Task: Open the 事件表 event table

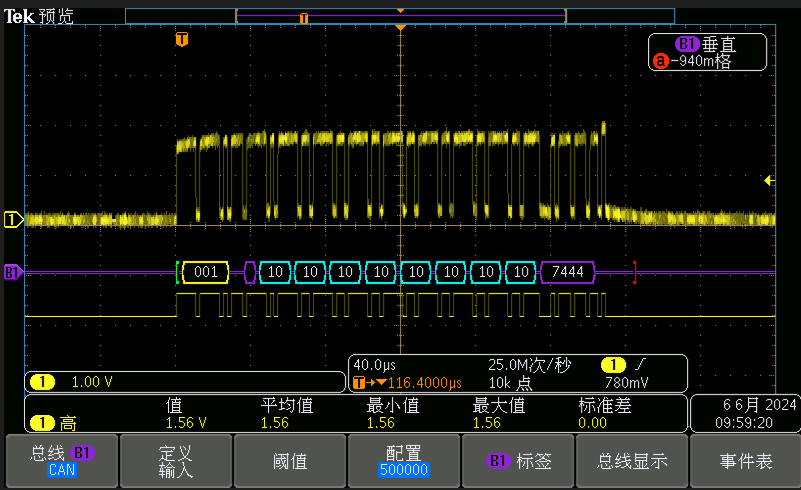Action: click(x=745, y=461)
